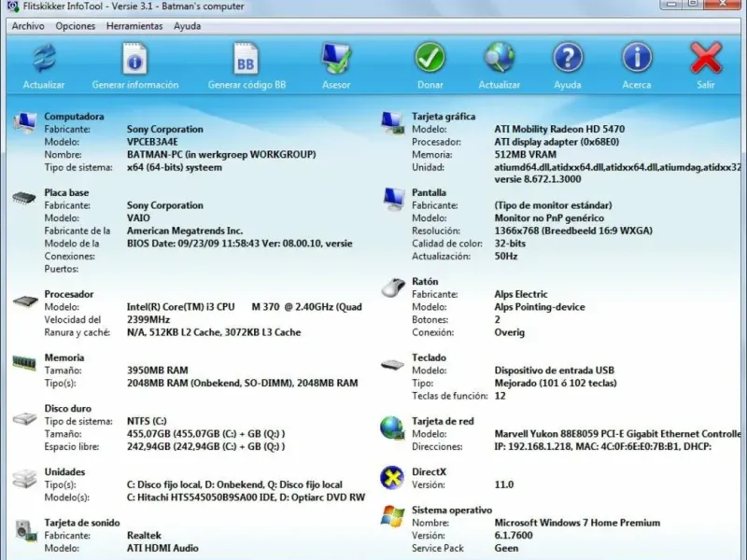Select the Memoria RAM stick icon

[x=24, y=363]
